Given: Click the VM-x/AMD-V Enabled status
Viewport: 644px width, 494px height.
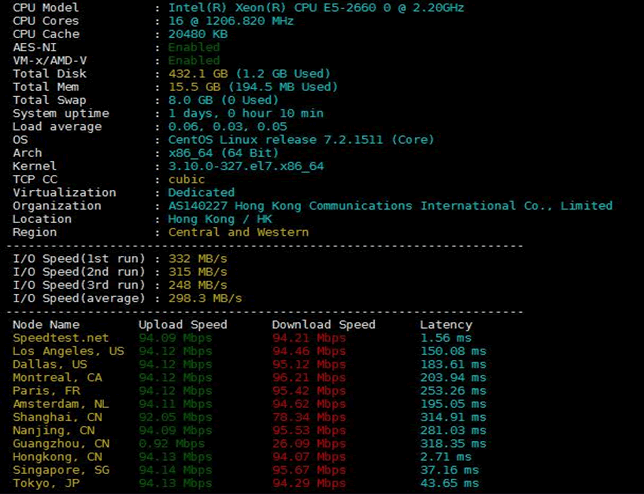Looking at the screenshot, I should [x=194, y=60].
